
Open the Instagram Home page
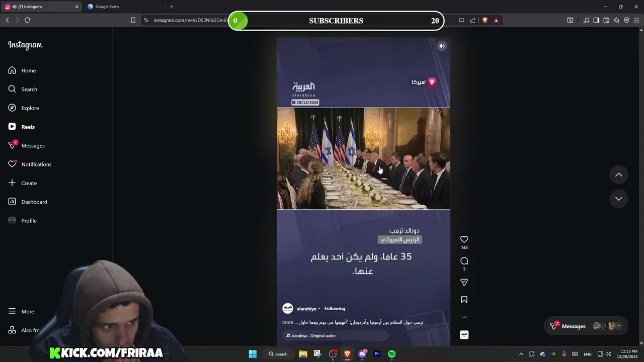(23, 70)
